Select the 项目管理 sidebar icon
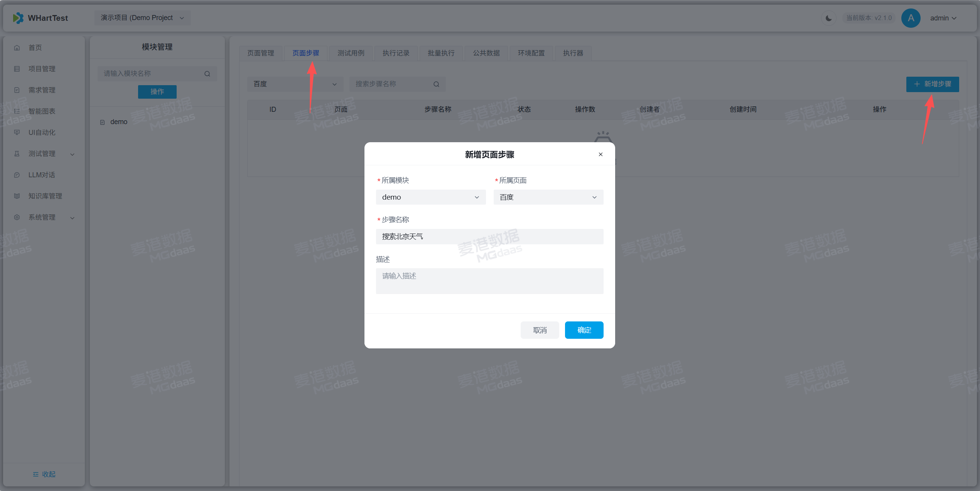Screen dimensions: 980x491 pos(17,69)
